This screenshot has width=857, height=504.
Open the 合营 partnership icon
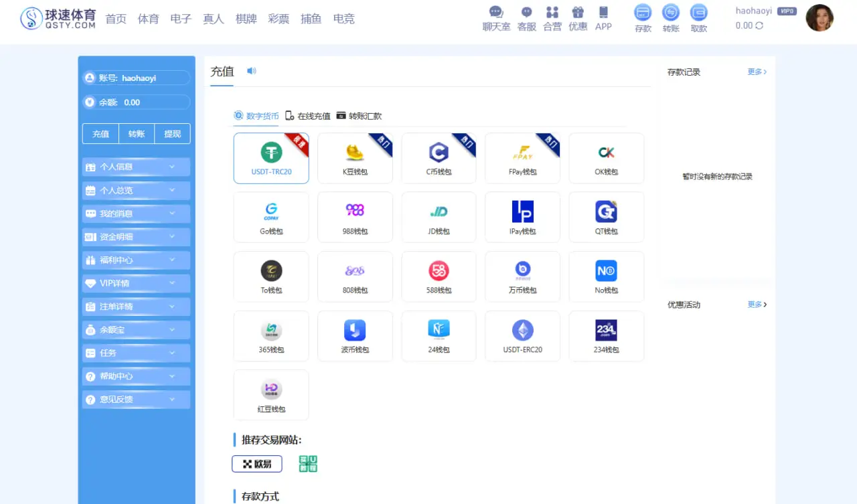pyautogui.click(x=552, y=18)
